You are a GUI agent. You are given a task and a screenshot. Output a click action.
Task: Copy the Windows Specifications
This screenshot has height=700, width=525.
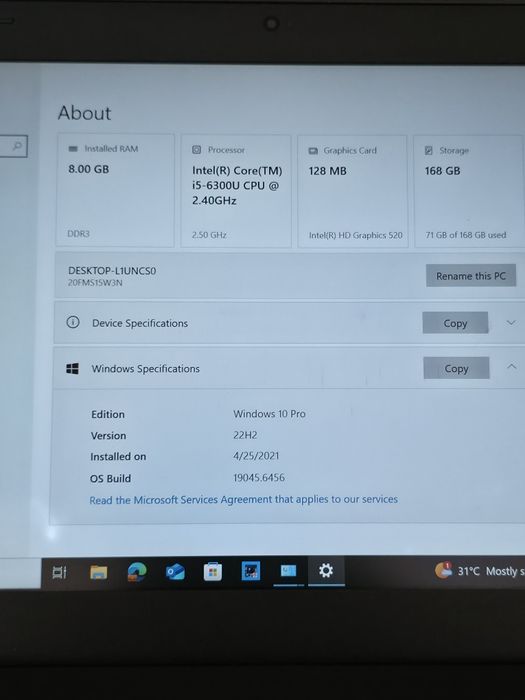click(x=456, y=368)
